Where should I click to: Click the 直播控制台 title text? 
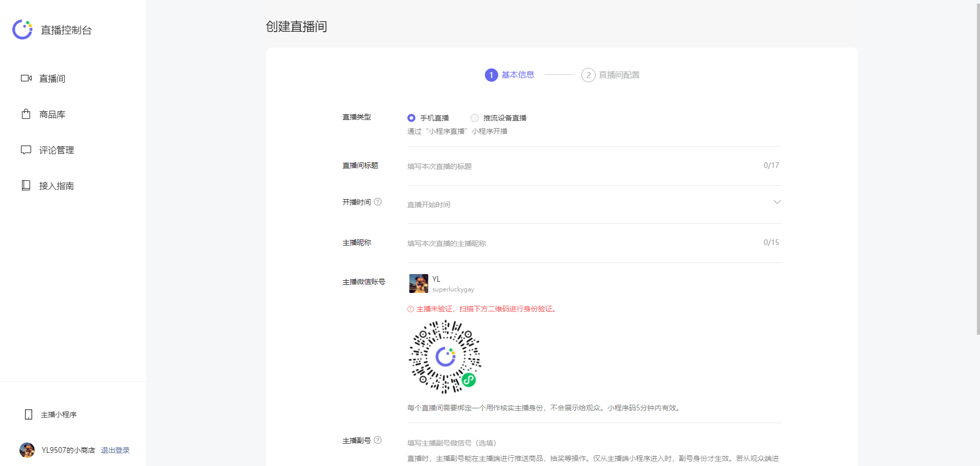[66, 30]
